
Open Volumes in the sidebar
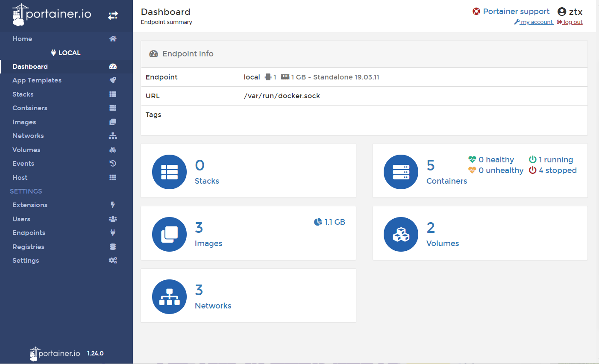point(66,150)
